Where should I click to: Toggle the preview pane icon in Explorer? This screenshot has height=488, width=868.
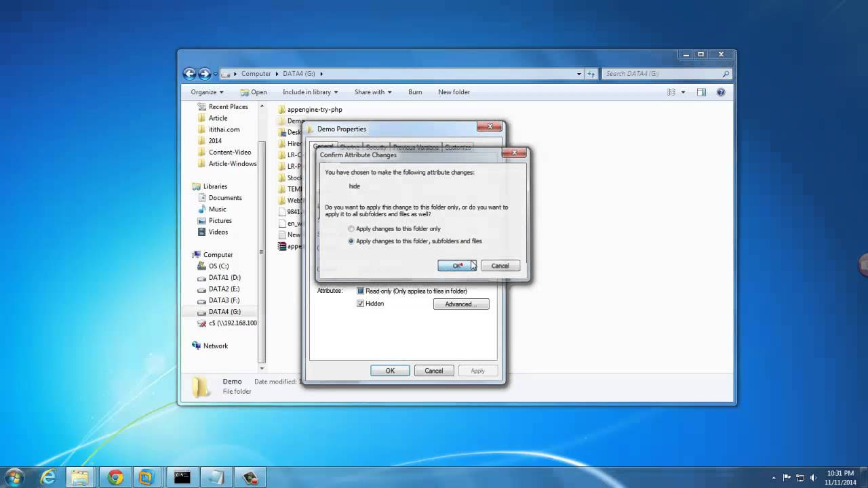701,92
